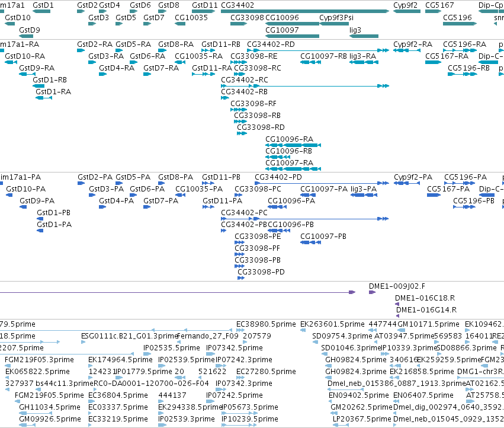This screenshot has height=428, width=504.
Task: Select transcript GstD4-RA
Action: click(x=116, y=68)
